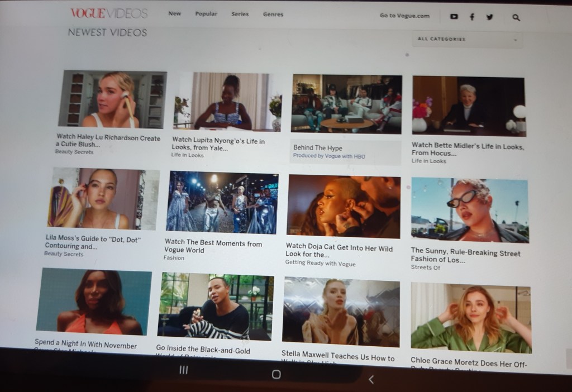This screenshot has height=392, width=572.
Task: Click the Beauty Secrets label under Haley video
Action: pos(74,151)
